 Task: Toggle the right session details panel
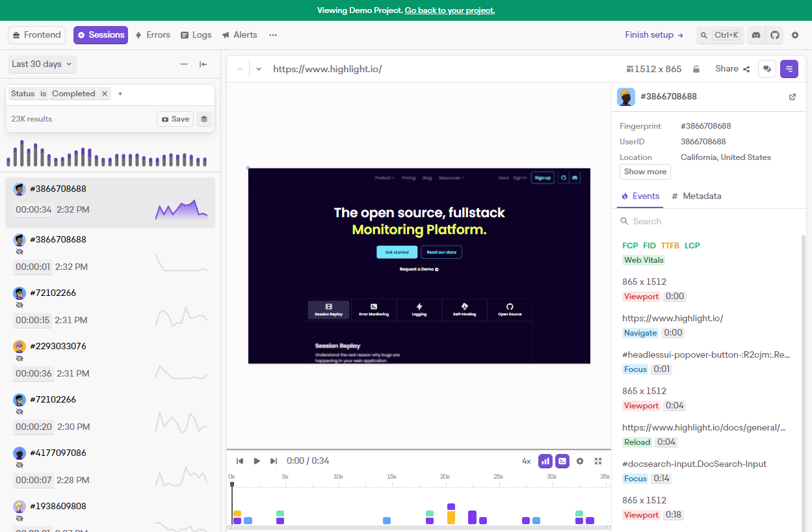pos(789,69)
